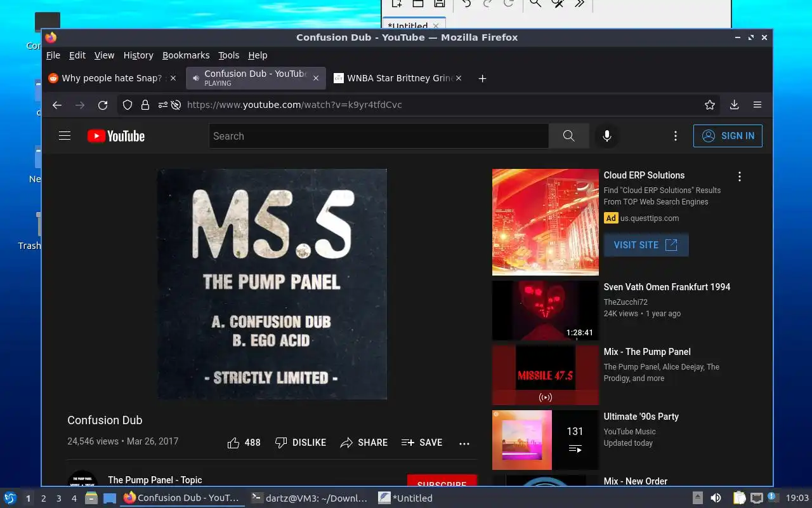The image size is (812, 508).
Task: Dislike the Confusion Dub video
Action: pyautogui.click(x=300, y=443)
